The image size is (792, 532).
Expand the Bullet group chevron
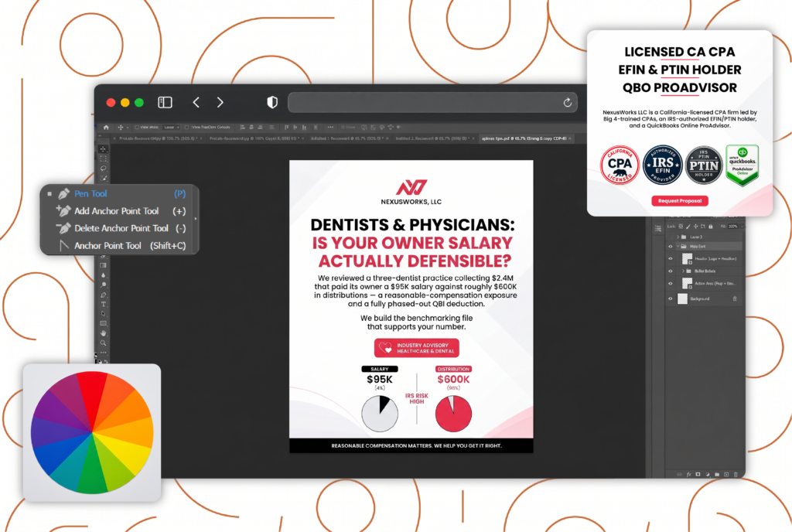click(683, 271)
